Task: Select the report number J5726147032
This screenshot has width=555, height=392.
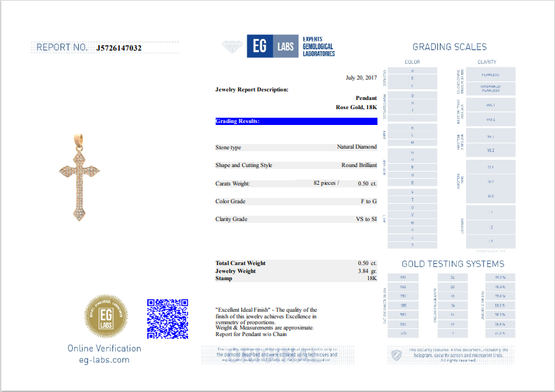Action: [118, 48]
